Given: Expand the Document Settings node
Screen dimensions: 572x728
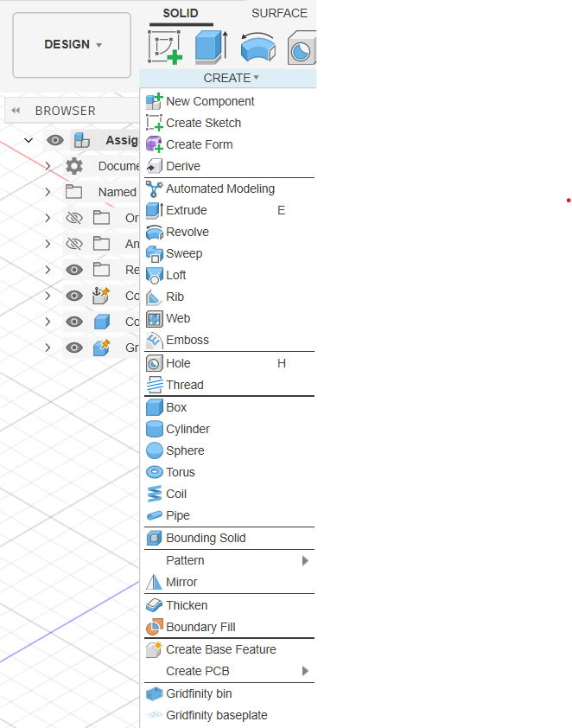Looking at the screenshot, I should 48,166.
